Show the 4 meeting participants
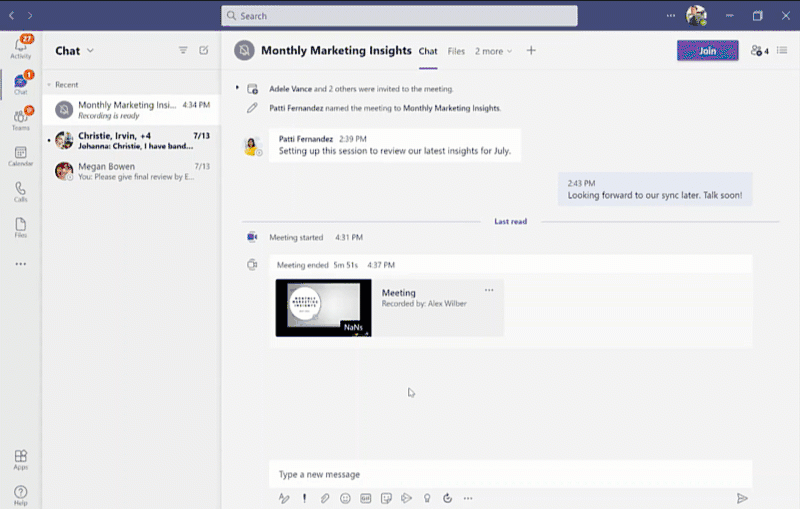 pos(759,50)
